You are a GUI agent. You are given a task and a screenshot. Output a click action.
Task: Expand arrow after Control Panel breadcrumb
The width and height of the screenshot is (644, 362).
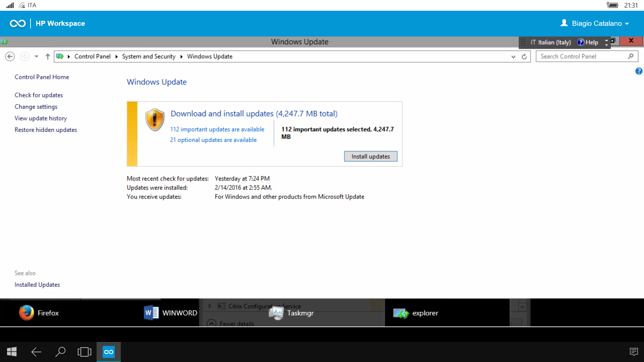click(x=116, y=56)
